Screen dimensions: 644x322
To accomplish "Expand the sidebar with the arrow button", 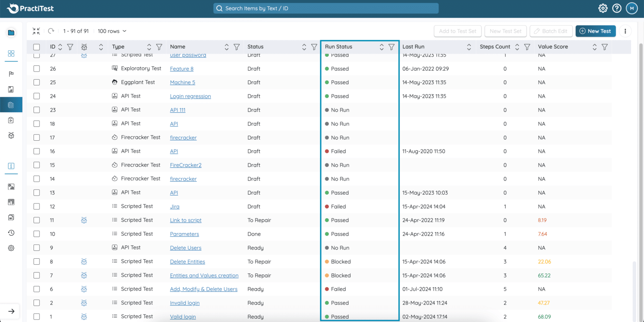I will (x=11, y=311).
